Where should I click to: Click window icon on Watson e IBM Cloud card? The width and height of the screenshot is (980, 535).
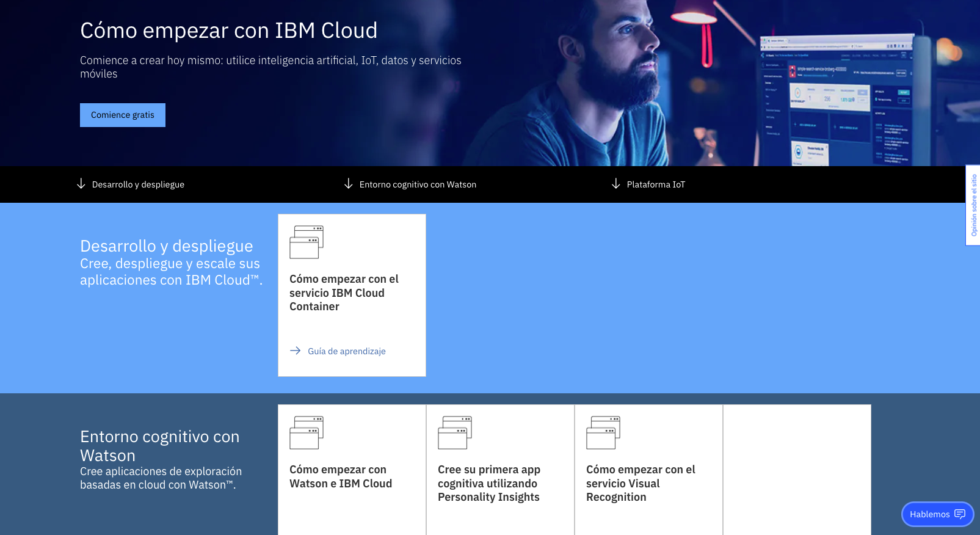(x=307, y=432)
